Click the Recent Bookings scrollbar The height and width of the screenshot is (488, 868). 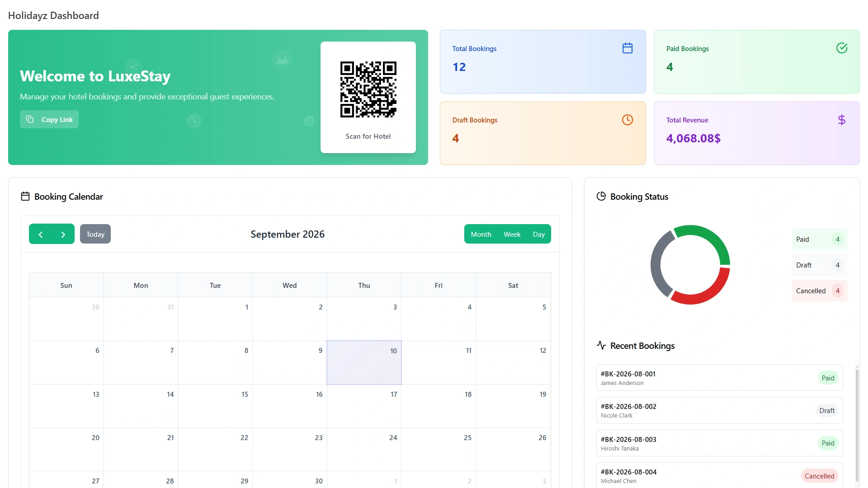(x=857, y=425)
